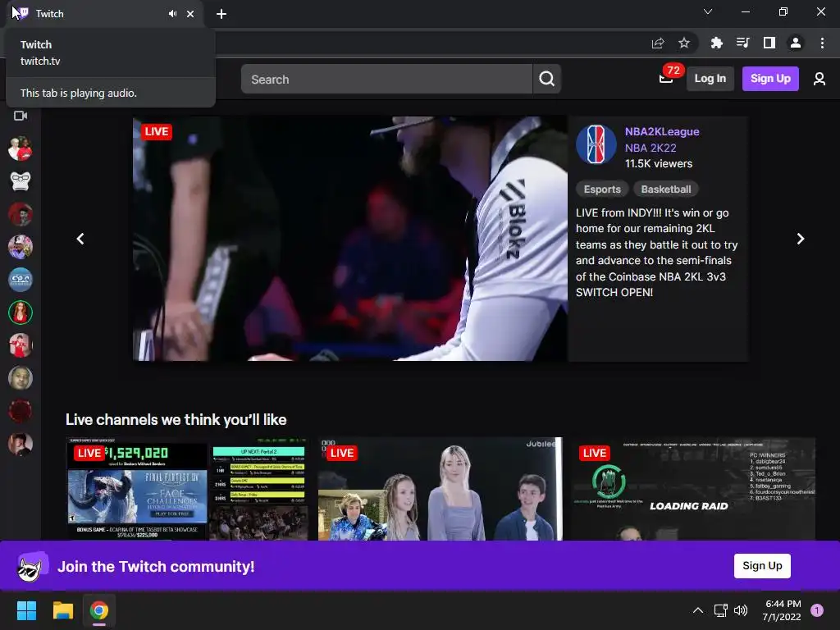Open the NBA 2K22 category link

click(x=651, y=148)
